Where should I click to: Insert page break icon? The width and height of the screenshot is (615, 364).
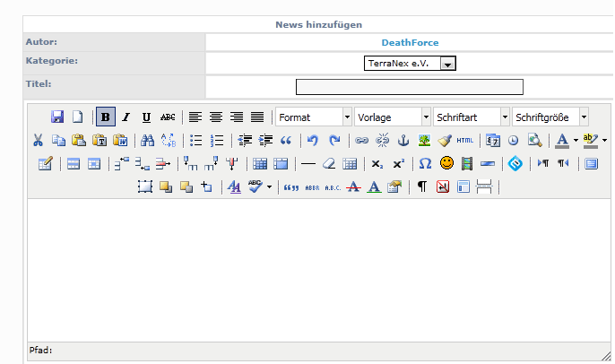[x=484, y=186]
